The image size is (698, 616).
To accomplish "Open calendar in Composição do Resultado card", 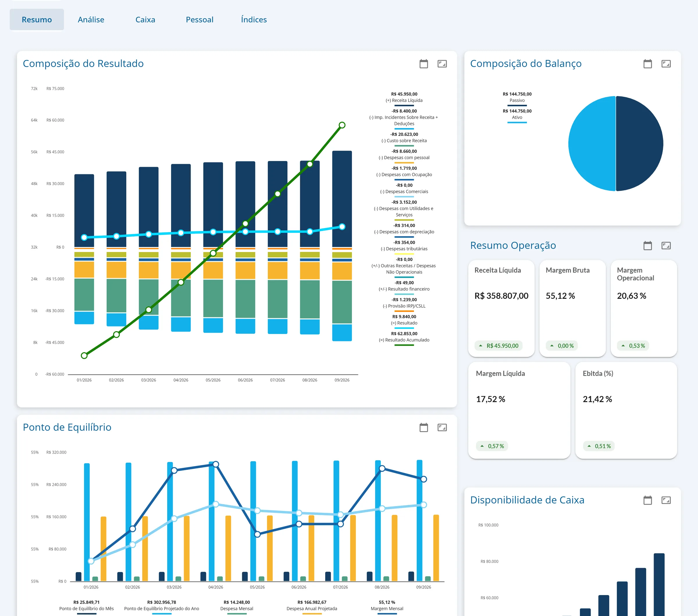I will (x=423, y=64).
